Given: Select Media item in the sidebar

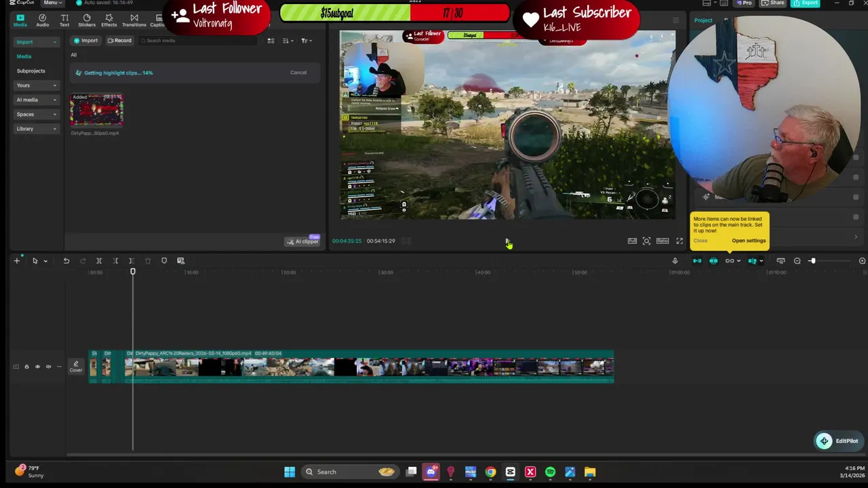Looking at the screenshot, I should [x=24, y=56].
